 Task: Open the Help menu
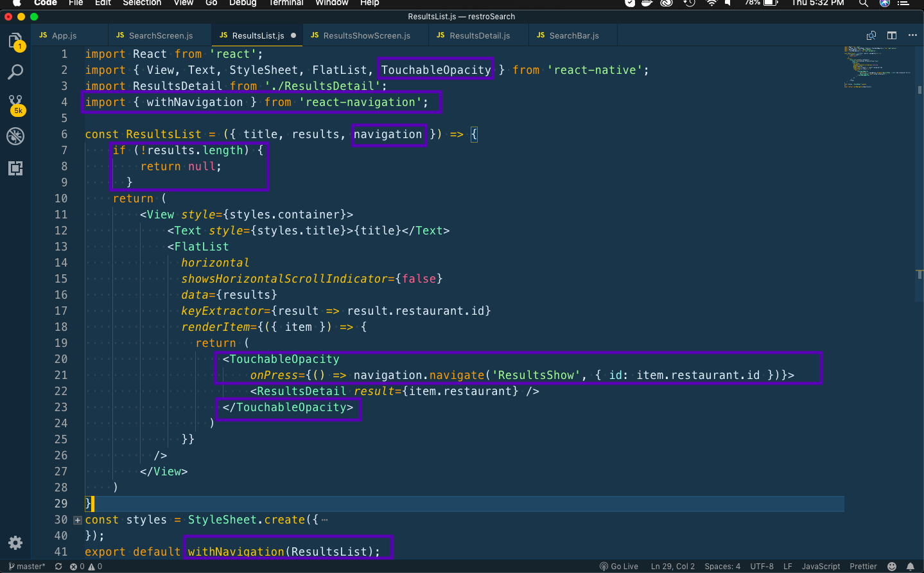coord(369,3)
